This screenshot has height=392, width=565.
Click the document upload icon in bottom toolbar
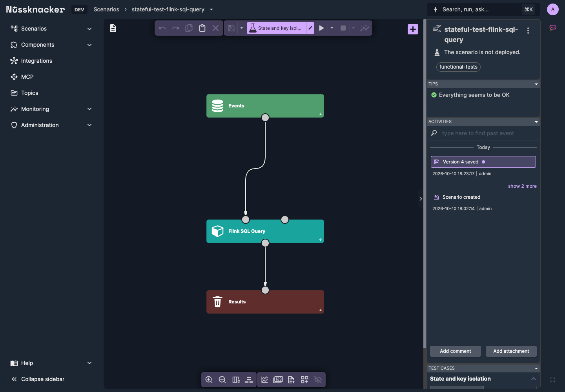point(292,379)
